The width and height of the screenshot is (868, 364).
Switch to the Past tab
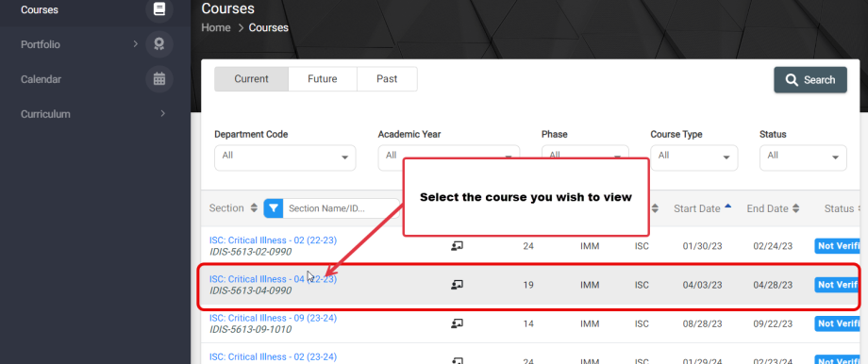click(x=387, y=79)
